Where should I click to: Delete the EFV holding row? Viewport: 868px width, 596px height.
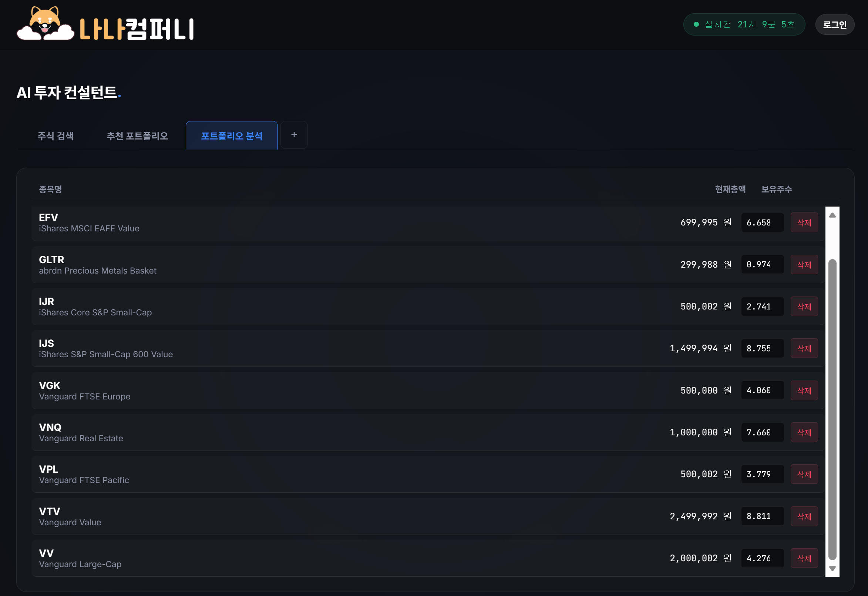coord(804,223)
